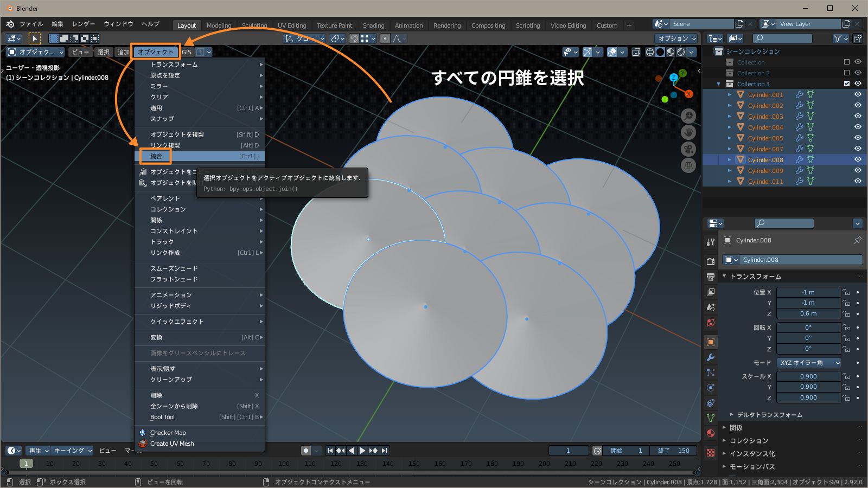This screenshot has width=868, height=488.
Task: Open the Modifier Properties wrench tab
Action: (x=710, y=357)
